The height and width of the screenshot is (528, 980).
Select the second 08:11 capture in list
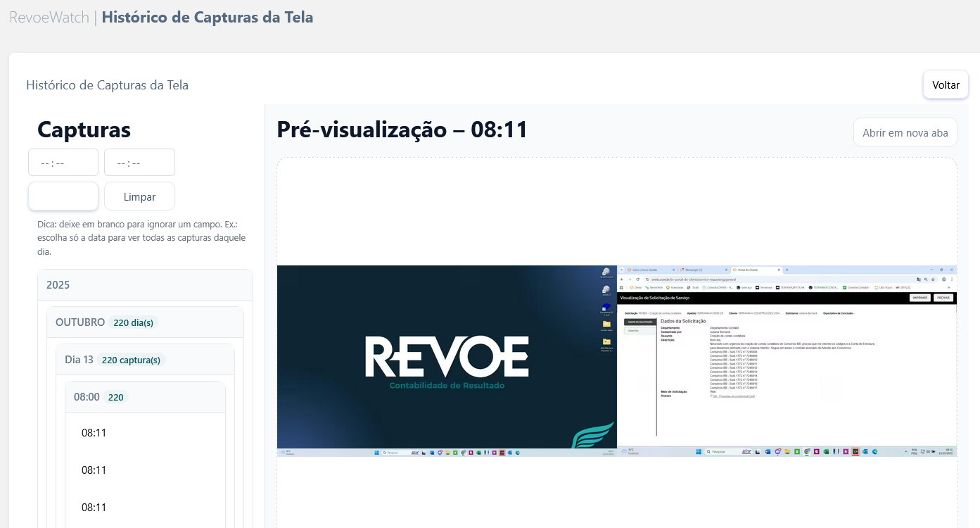tap(94, 470)
